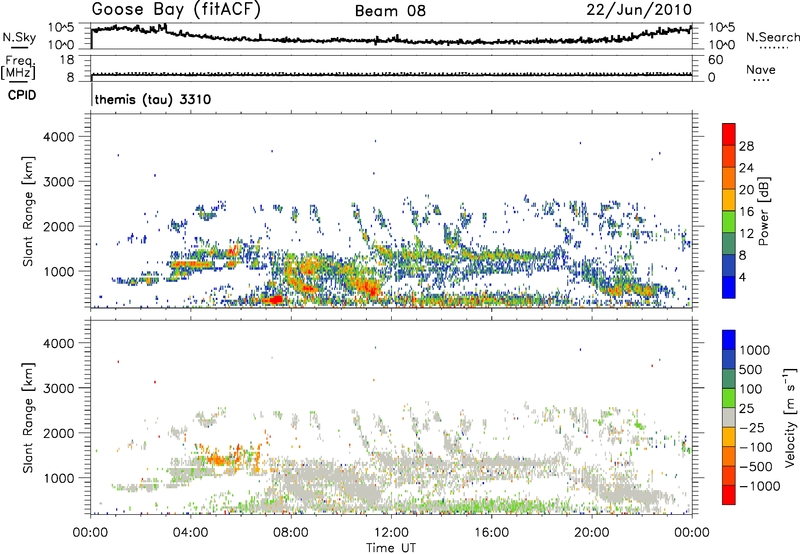800x554 pixels.
Task: Click the 'Power [dB]' colorbar label
Action: tap(763, 211)
